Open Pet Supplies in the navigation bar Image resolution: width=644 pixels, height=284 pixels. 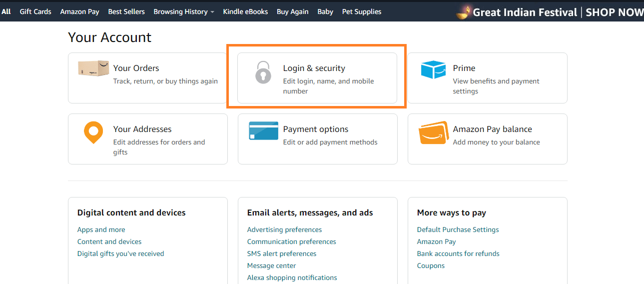(362, 11)
